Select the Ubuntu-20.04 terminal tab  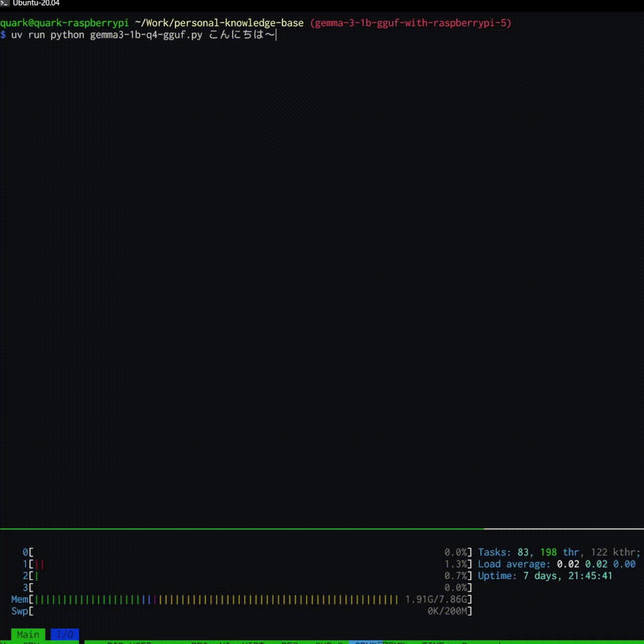tap(35, 4)
